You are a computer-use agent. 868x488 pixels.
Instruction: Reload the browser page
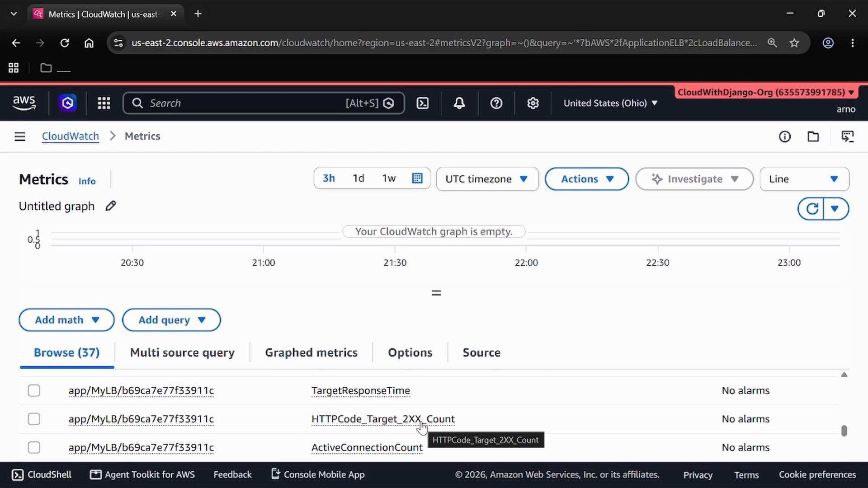(x=65, y=43)
